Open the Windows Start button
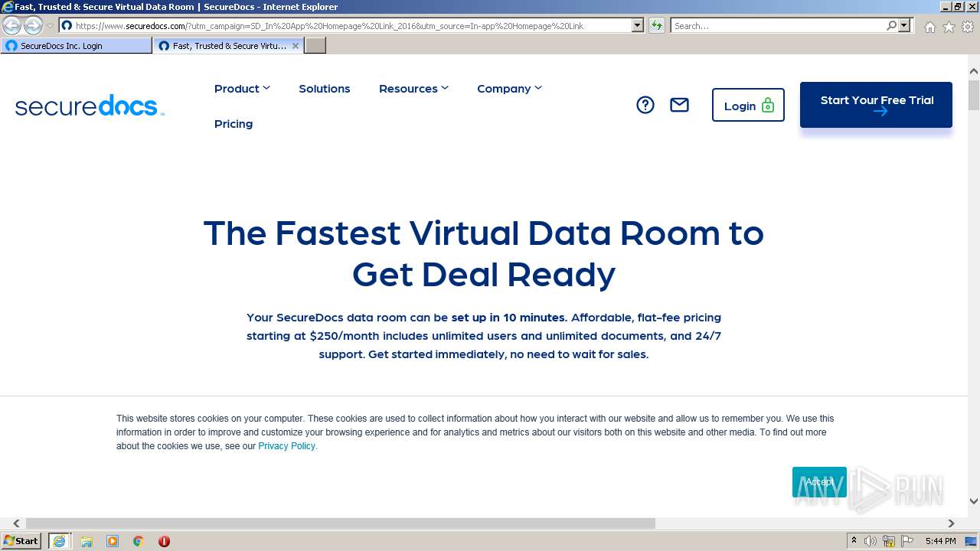The image size is (980, 551). (x=21, y=541)
